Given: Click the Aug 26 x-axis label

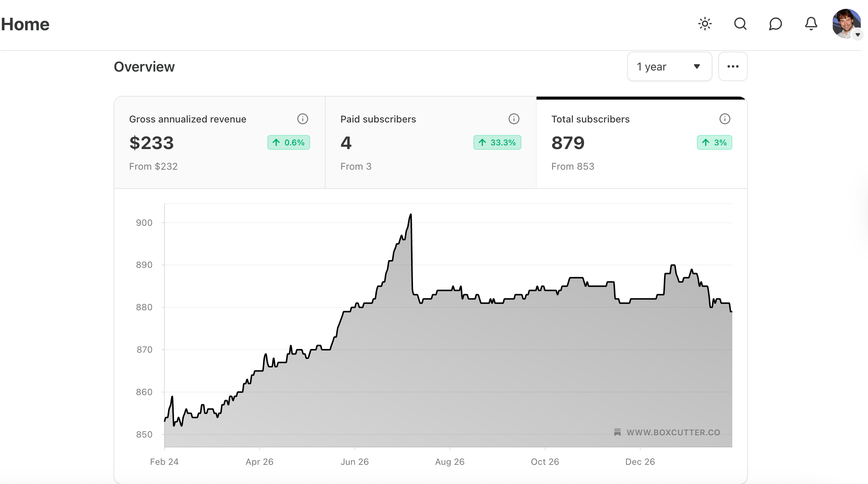Looking at the screenshot, I should pos(449,461).
